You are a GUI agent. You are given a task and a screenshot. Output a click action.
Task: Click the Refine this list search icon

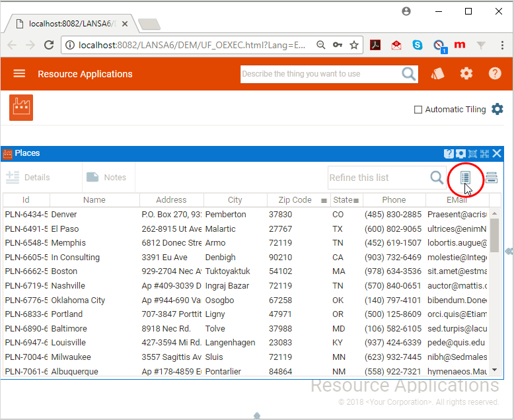[x=437, y=178]
